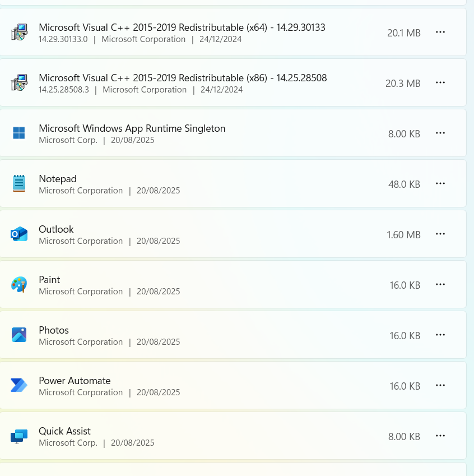Click the 1.60 MB size for Outlook
Image resolution: width=474 pixels, height=476 pixels.
coord(403,235)
